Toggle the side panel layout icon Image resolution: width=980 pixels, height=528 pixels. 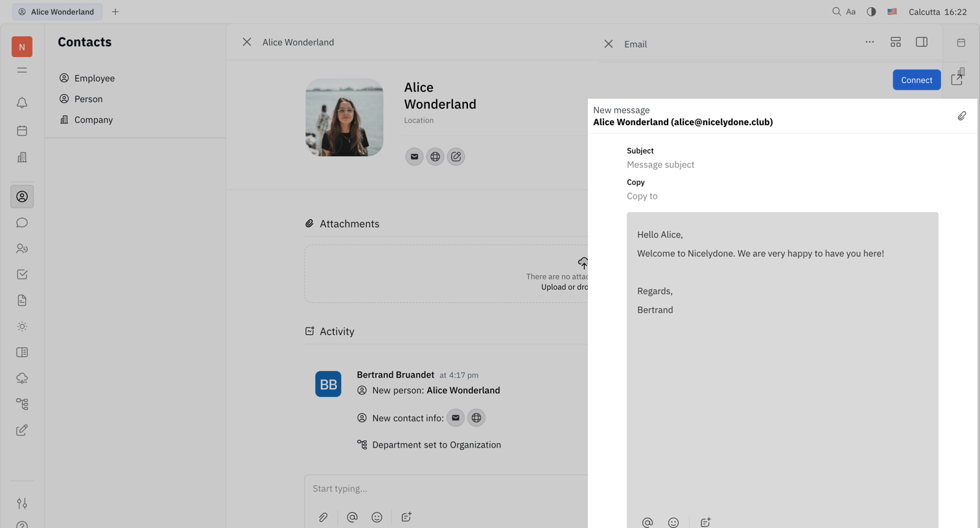(922, 42)
